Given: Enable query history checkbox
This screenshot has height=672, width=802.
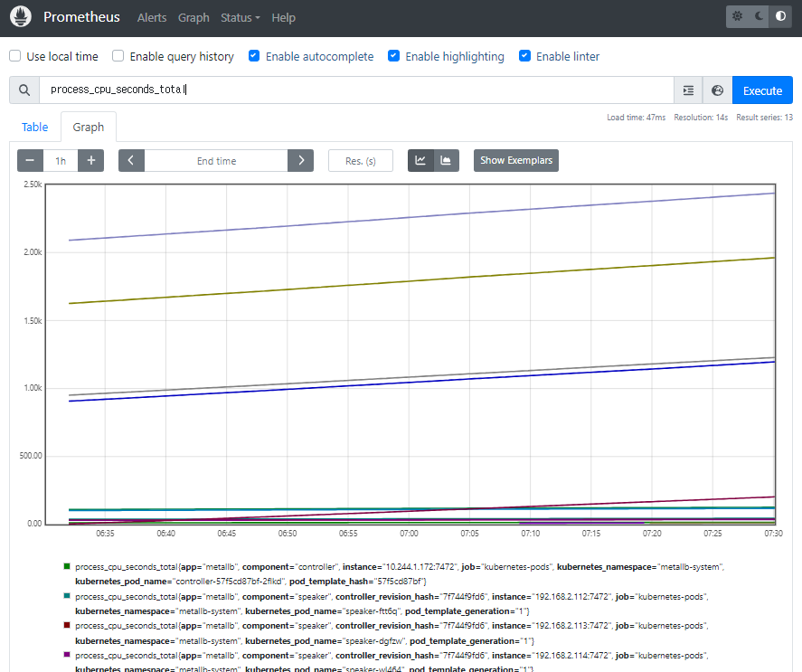Looking at the screenshot, I should [x=118, y=56].
